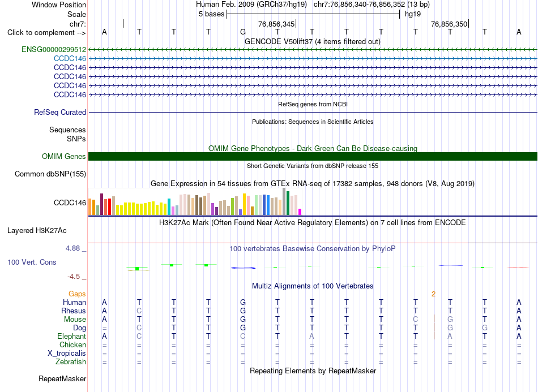Open the Multiz Alignments of 100 Vertebrates title
The image size is (538, 392).
click(313, 286)
